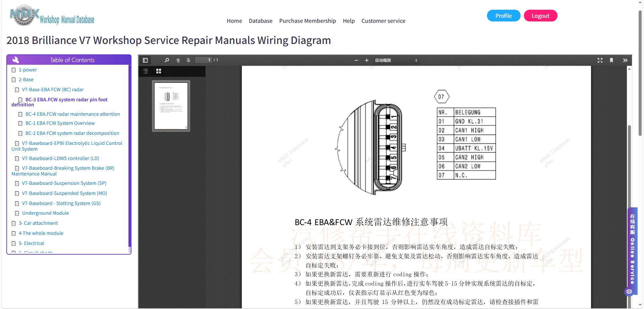The image size is (644, 309).
Task: Toggle the PDF viewer sidebar
Action: 145,60
